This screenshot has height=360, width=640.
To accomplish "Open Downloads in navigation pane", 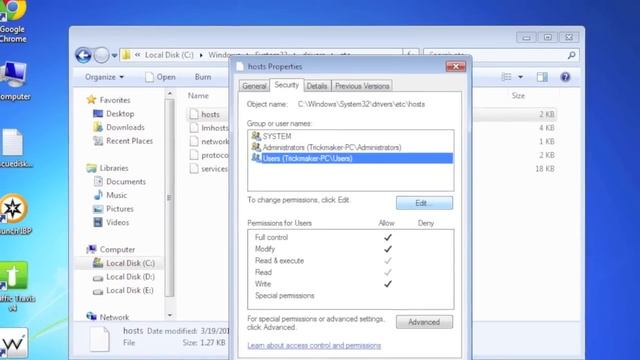I will (x=119, y=127).
